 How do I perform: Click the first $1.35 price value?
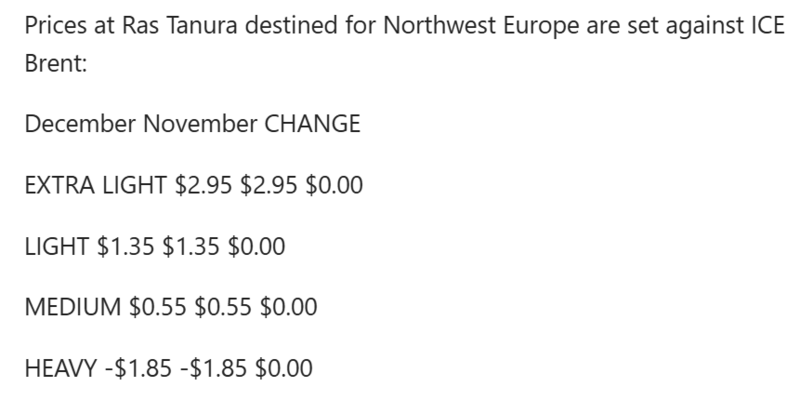coord(124,246)
